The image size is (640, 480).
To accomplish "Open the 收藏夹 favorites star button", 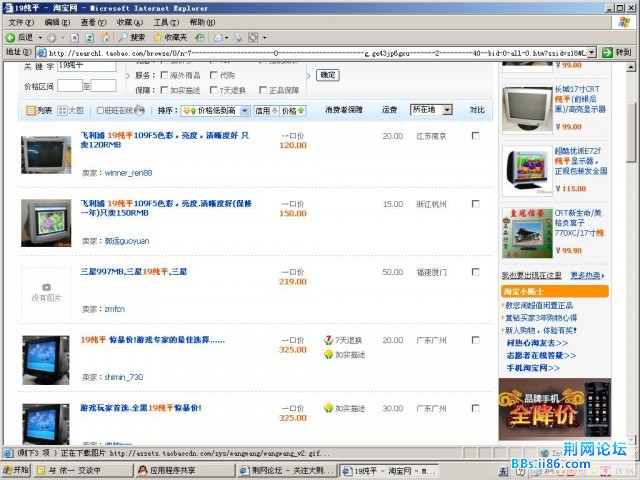I will point(170,38).
